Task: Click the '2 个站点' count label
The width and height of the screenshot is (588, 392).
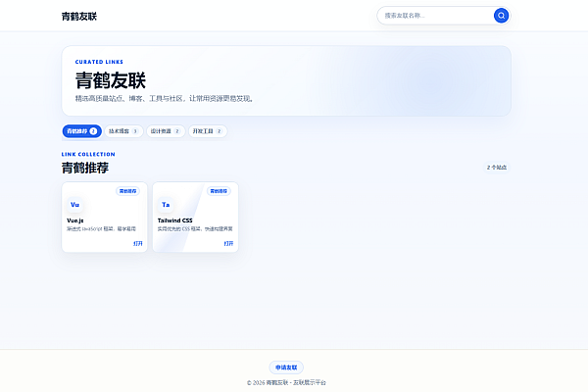Action: pyautogui.click(x=497, y=168)
